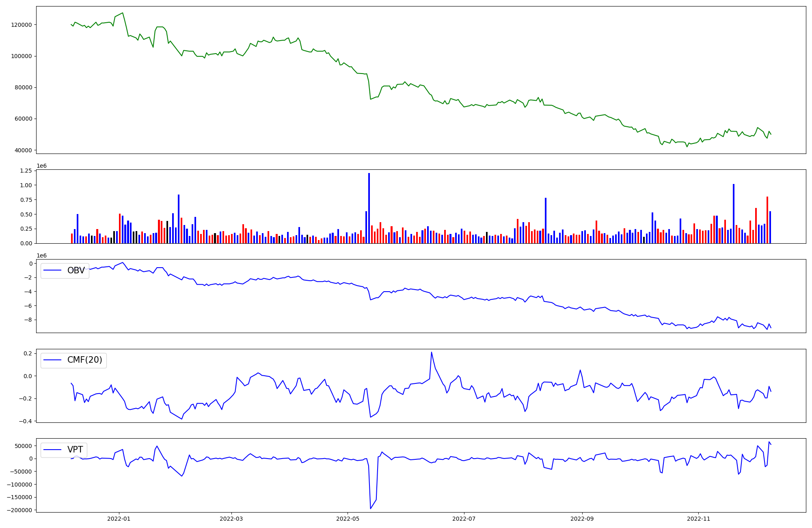
Task: Click the 40000 price axis tick label
Action: (23, 150)
